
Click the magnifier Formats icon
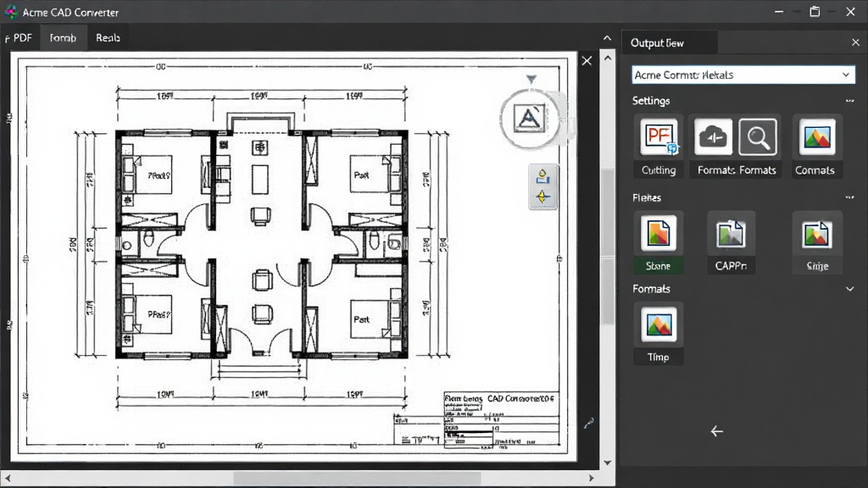pyautogui.click(x=758, y=137)
